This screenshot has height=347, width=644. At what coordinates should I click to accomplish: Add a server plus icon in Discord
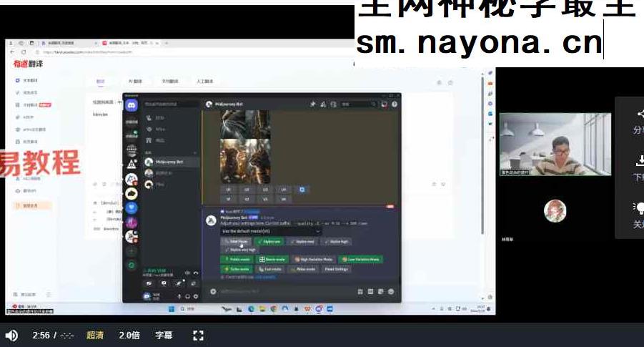(132, 251)
